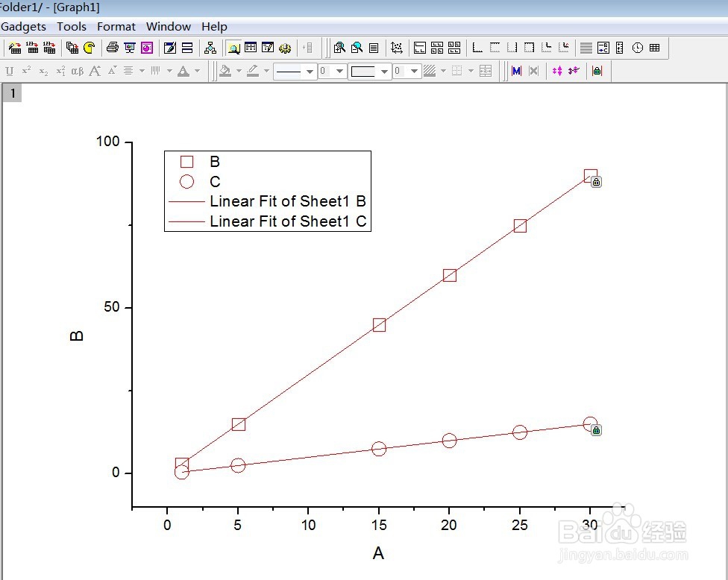
Task: Toggle superscript text formatting
Action: (26, 71)
